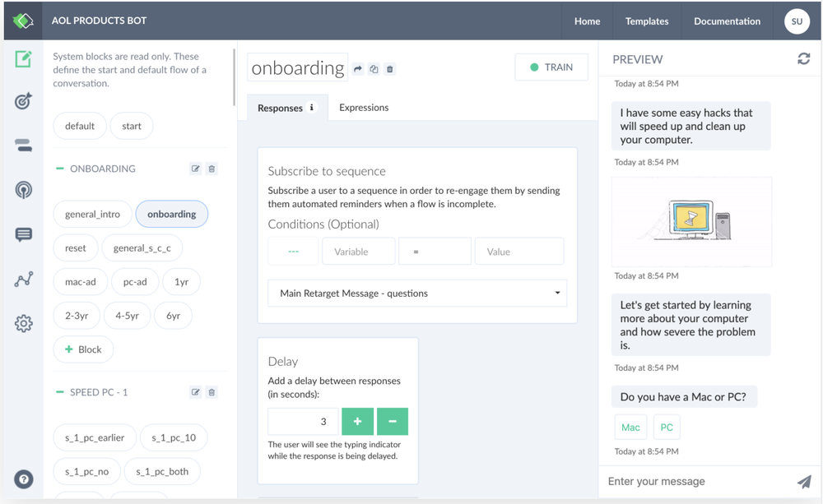Open the SU user avatar menu
823x504 pixels.
[x=797, y=21]
